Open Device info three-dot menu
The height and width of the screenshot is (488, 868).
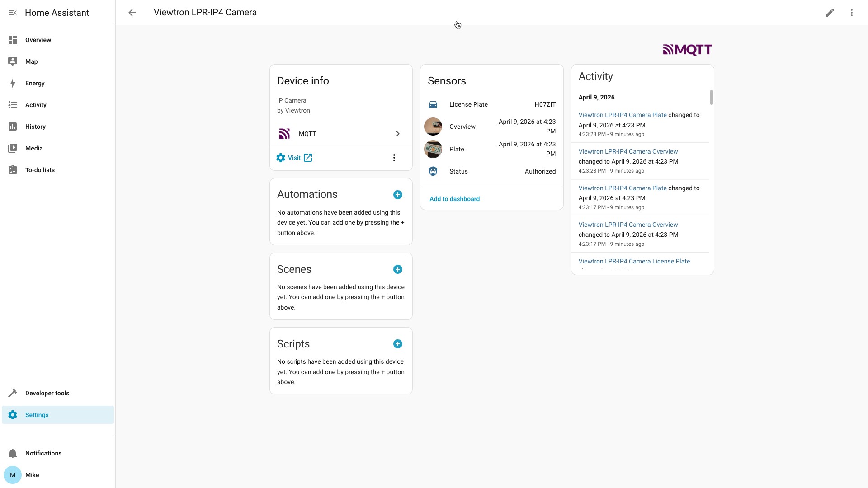pyautogui.click(x=394, y=158)
